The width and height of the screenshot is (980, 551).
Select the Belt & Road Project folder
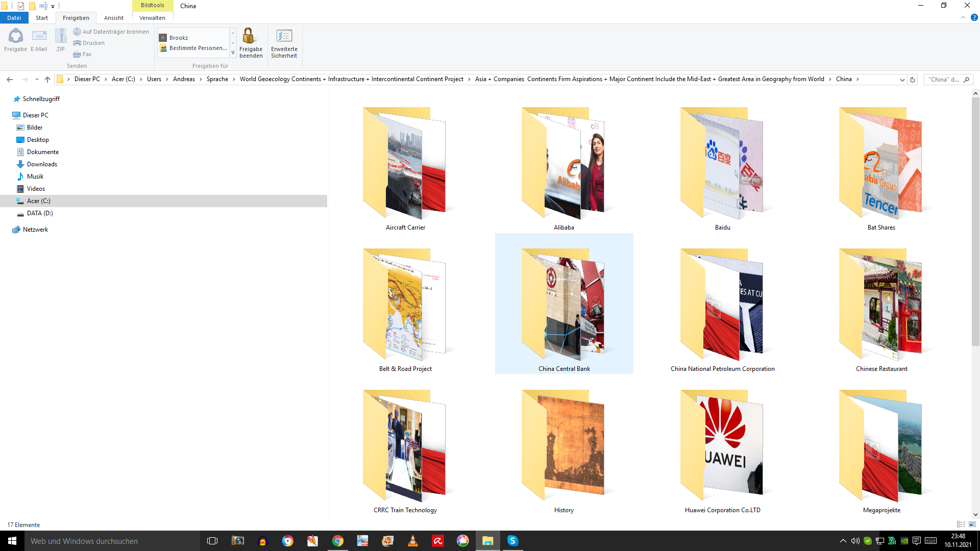click(405, 310)
